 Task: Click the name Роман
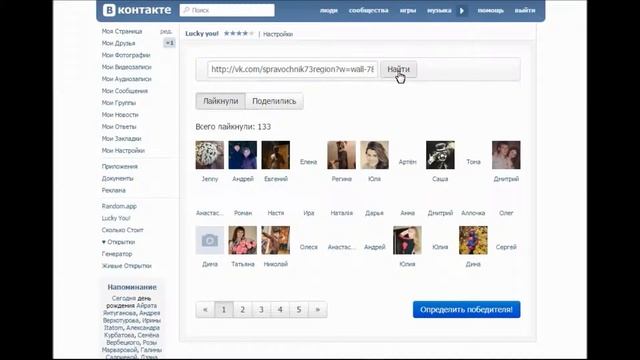[243, 213]
